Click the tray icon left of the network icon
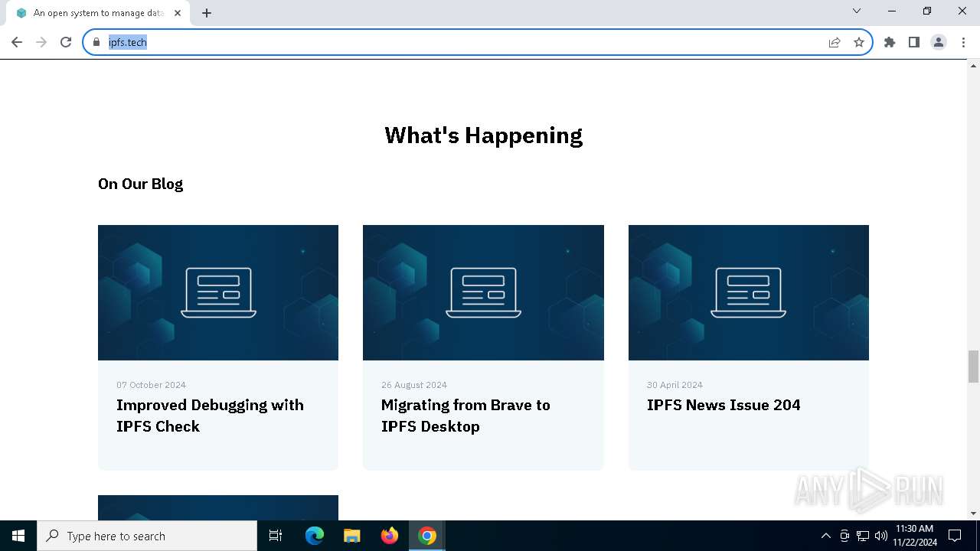The image size is (980, 551). tap(844, 536)
